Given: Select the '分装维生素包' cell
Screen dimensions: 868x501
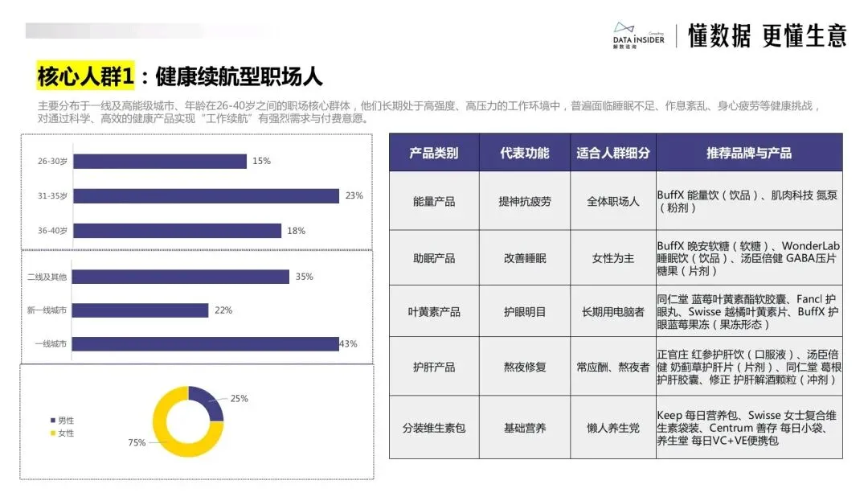Looking at the screenshot, I should click(434, 427).
